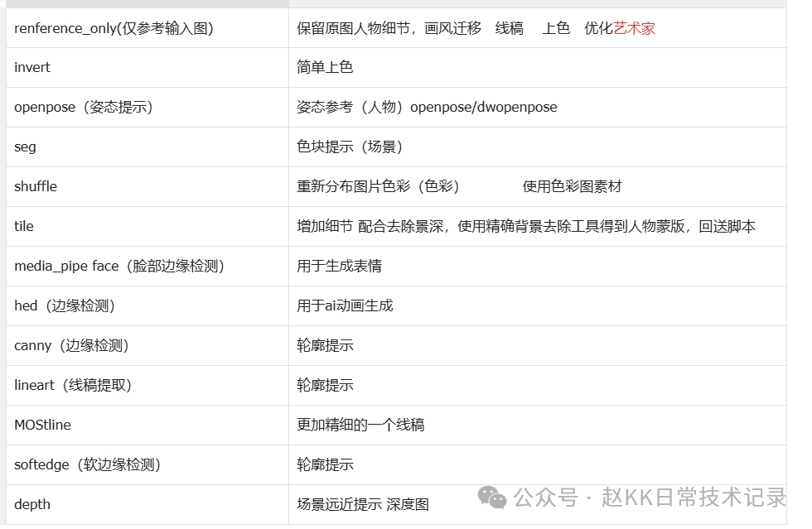Select the 更加精细的一个线稿 description

(360, 425)
